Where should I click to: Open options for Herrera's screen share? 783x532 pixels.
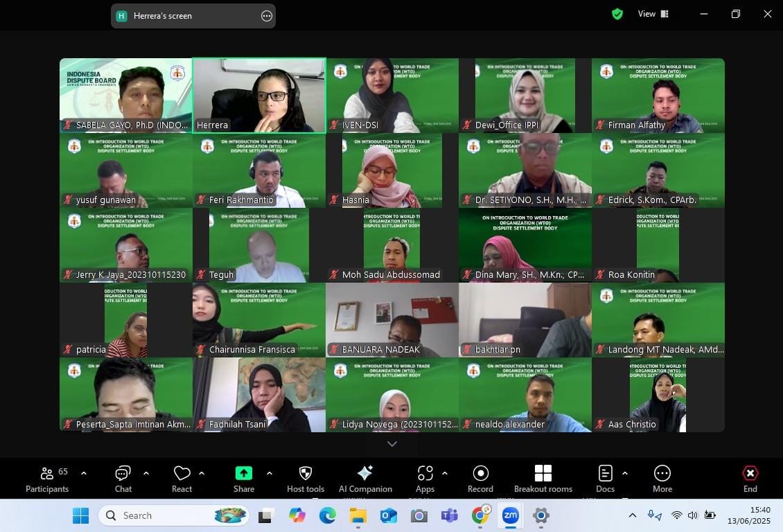point(267,16)
